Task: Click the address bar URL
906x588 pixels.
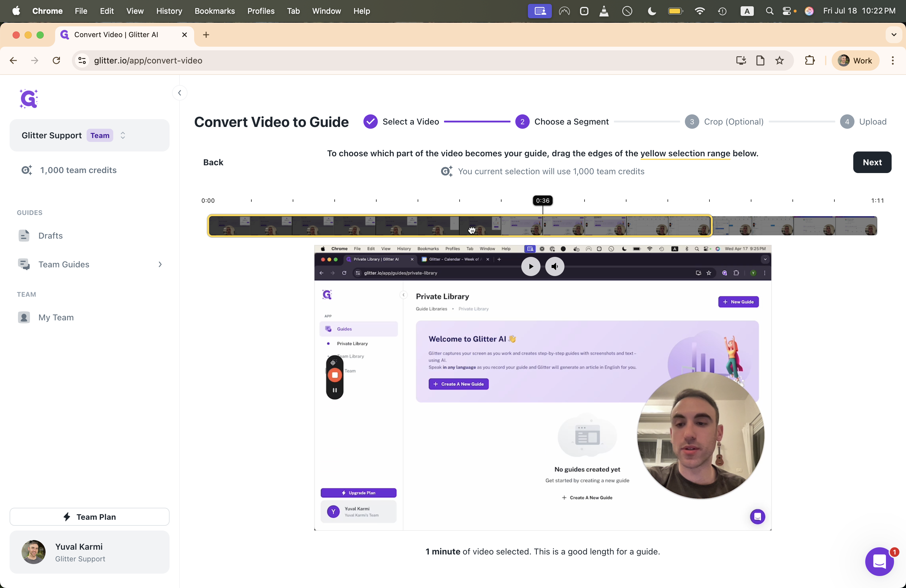Action: pyautogui.click(x=148, y=60)
